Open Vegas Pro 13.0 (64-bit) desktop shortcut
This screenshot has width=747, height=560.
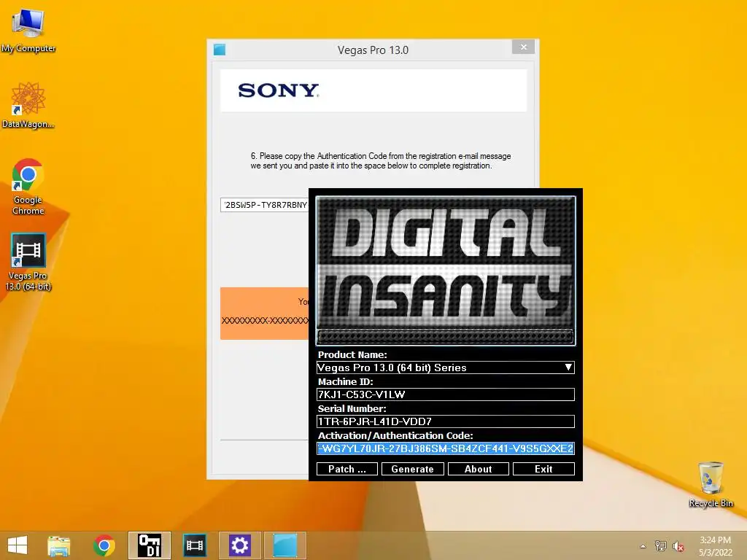[x=28, y=262]
